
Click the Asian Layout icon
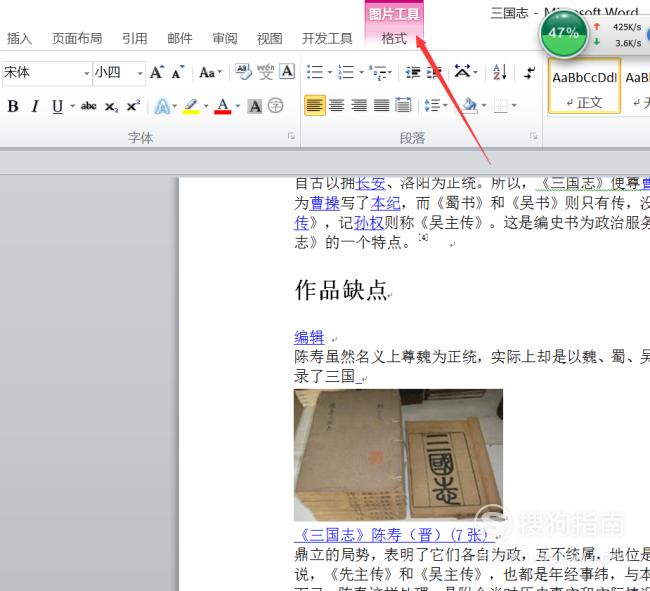click(463, 71)
